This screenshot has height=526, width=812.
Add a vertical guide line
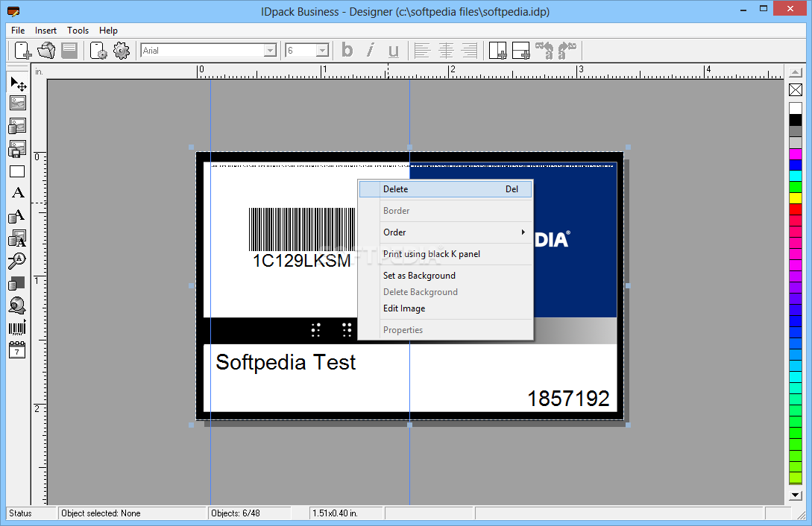(x=497, y=50)
